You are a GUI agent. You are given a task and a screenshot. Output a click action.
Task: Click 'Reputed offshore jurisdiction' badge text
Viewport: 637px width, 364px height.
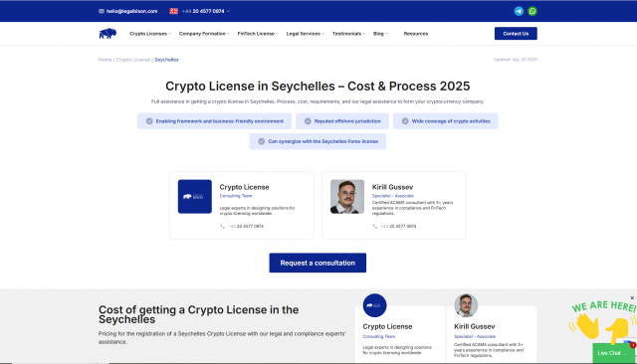tap(347, 121)
